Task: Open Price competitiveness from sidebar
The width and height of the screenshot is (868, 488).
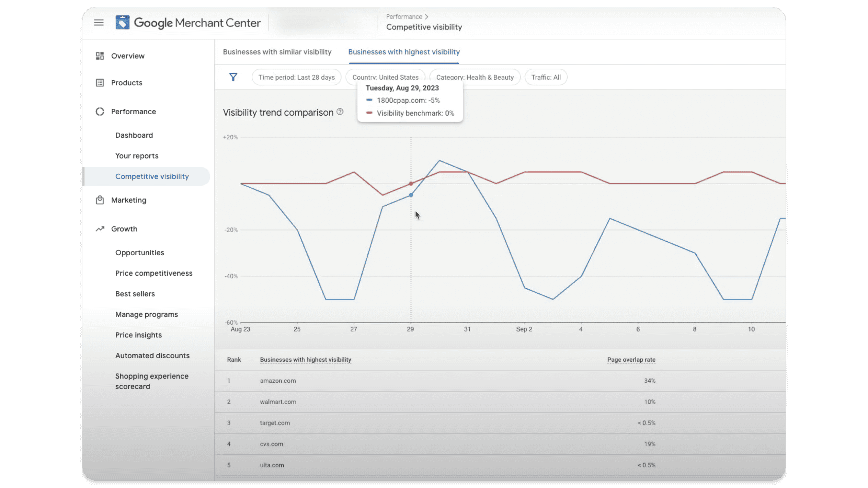Action: click(153, 273)
